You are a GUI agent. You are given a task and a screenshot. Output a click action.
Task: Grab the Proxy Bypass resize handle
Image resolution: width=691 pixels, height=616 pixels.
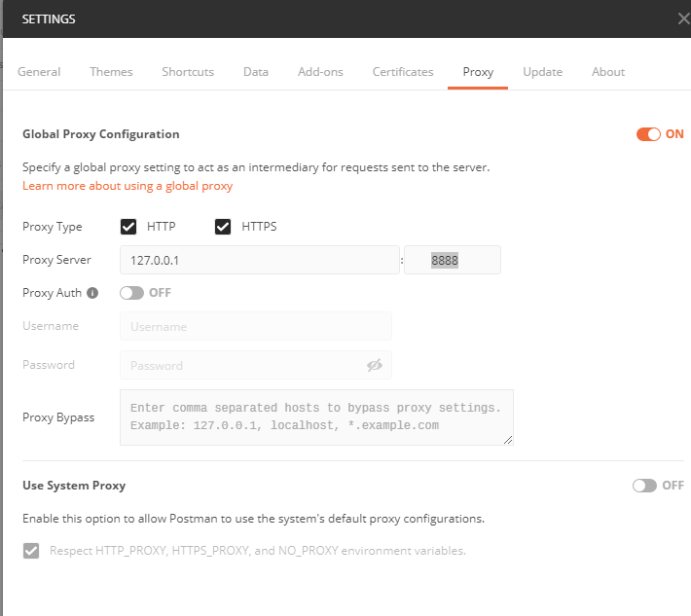click(x=508, y=440)
